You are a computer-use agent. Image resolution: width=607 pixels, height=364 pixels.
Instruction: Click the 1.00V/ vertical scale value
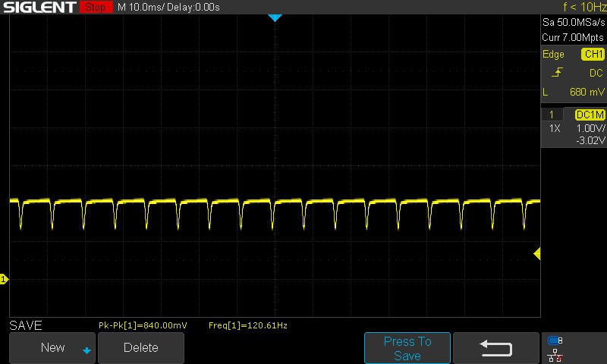[590, 128]
